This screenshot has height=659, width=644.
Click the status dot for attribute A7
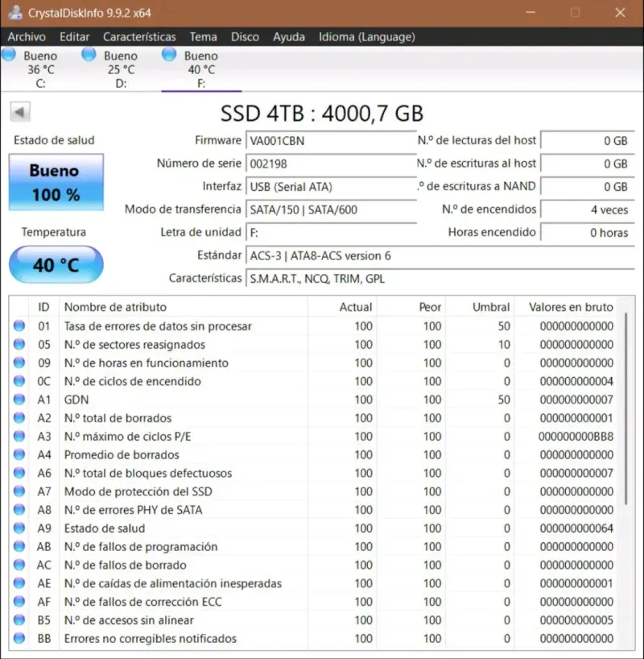click(x=19, y=491)
